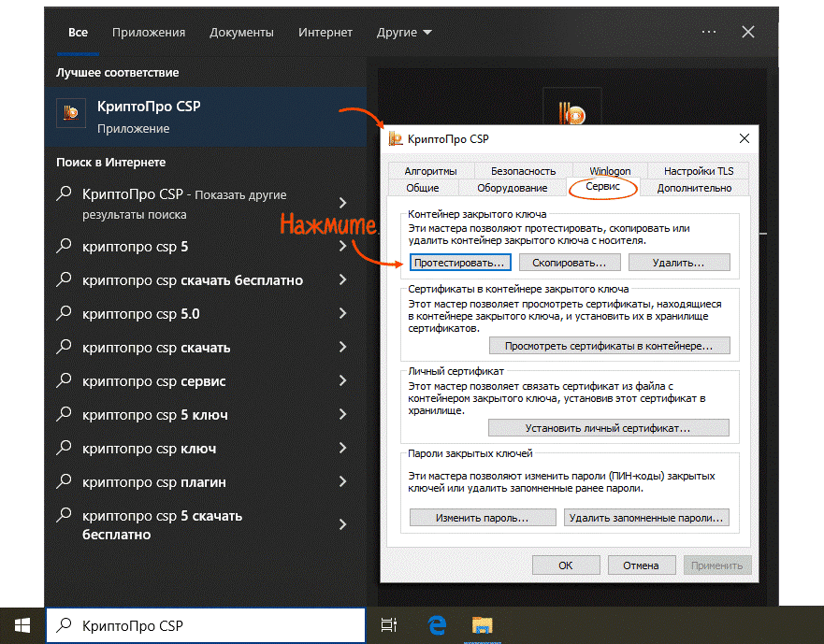Expand arrow for 'криптопро csp плагин' suggestion
The width and height of the screenshot is (824, 644).
point(343,482)
